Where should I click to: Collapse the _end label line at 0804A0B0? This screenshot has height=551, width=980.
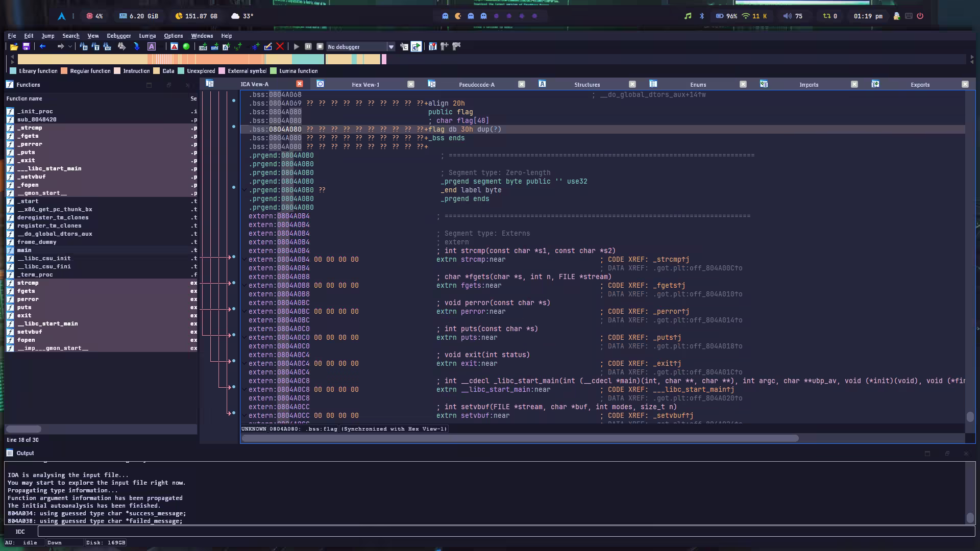pos(244,190)
